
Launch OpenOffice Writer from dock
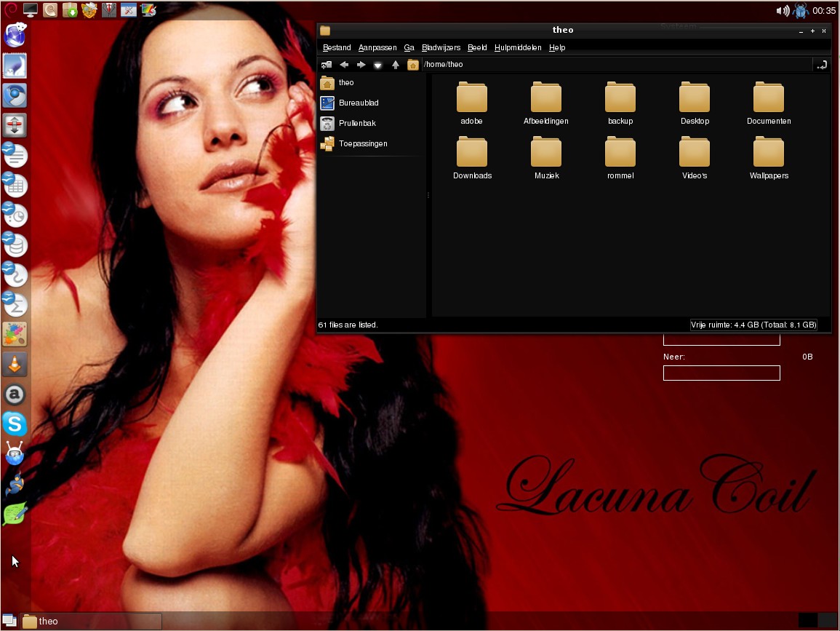(15, 155)
